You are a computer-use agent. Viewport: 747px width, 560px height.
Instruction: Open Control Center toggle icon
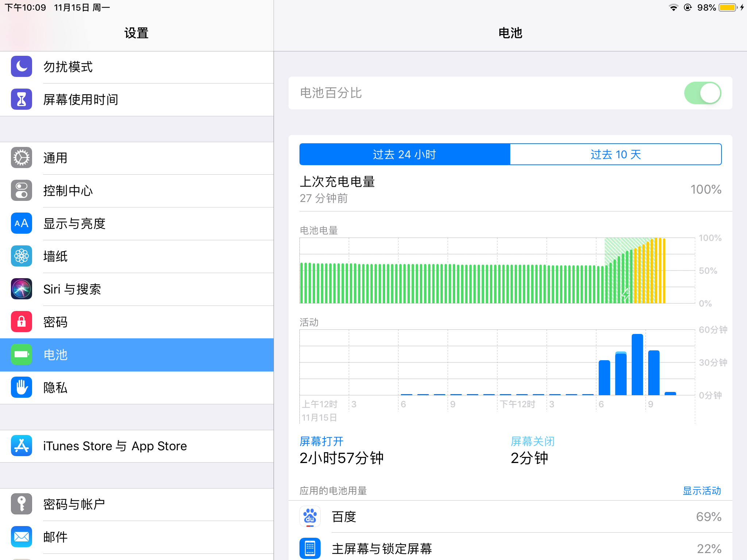click(22, 191)
